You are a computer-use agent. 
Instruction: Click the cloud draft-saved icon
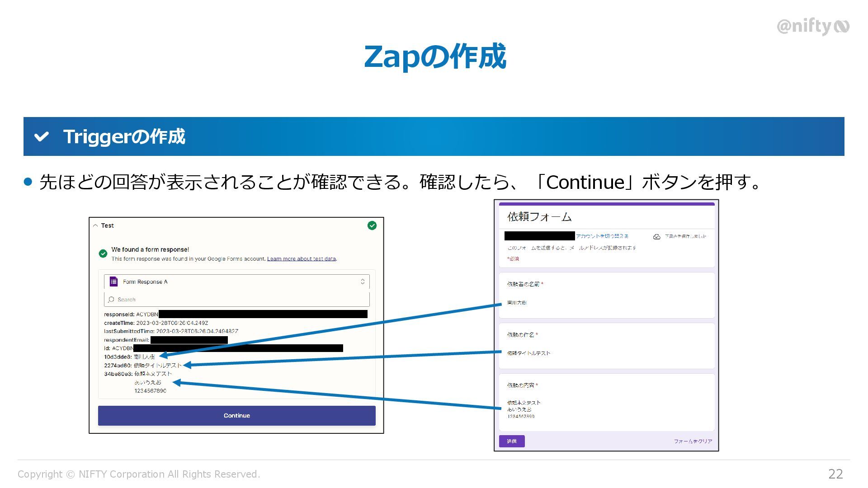coord(656,236)
